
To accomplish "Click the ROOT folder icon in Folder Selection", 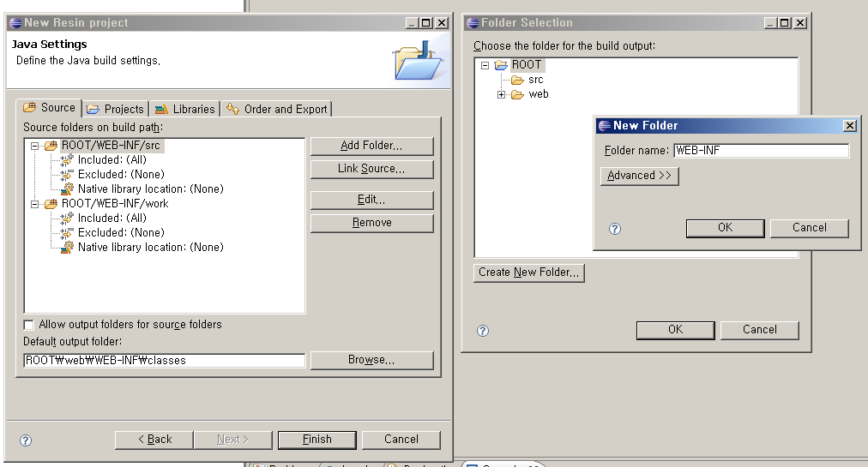I will click(501, 65).
